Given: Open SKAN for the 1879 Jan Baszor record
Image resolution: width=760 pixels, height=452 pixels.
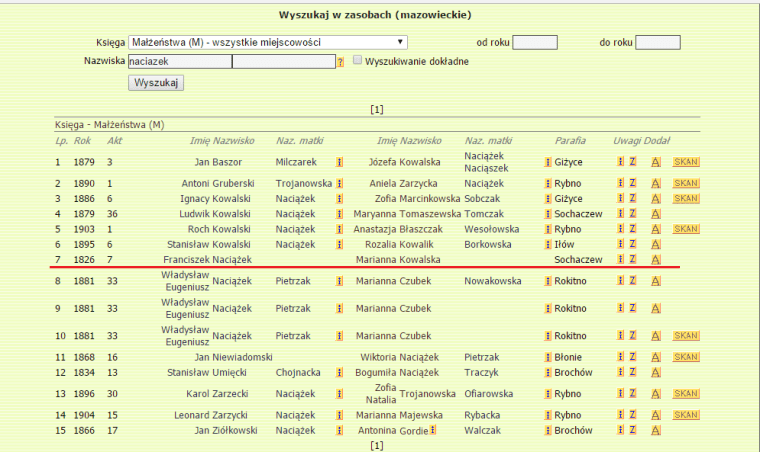Looking at the screenshot, I should tap(686, 162).
